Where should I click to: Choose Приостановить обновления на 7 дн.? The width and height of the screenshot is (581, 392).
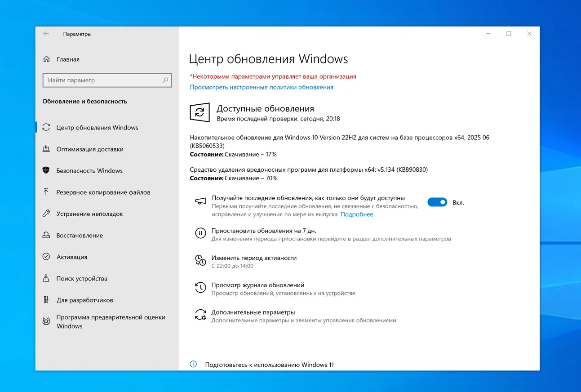tap(264, 231)
